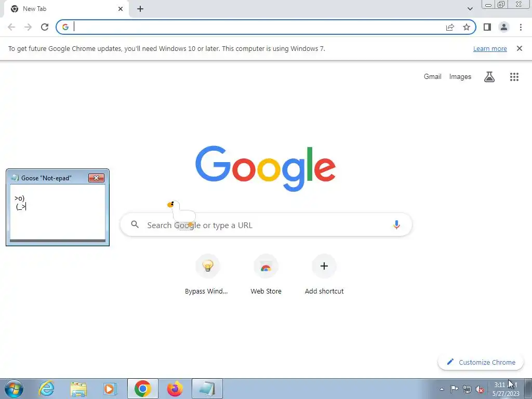The height and width of the screenshot is (399, 532).
Task: Click the Customize Chrome button
Action: pyautogui.click(x=481, y=362)
